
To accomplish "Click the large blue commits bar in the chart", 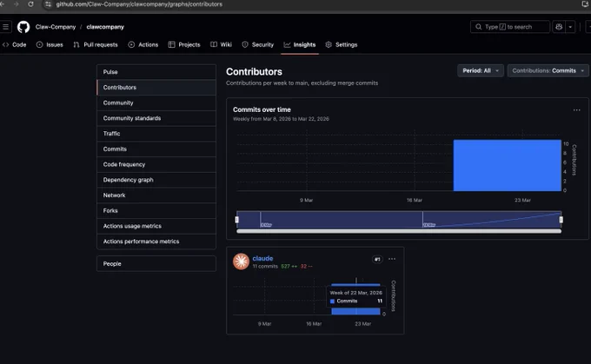I will [x=507, y=165].
